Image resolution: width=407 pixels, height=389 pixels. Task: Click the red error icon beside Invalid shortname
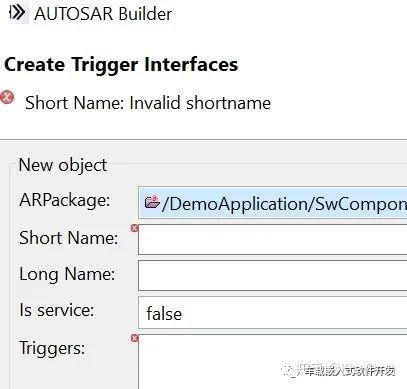click(x=7, y=97)
